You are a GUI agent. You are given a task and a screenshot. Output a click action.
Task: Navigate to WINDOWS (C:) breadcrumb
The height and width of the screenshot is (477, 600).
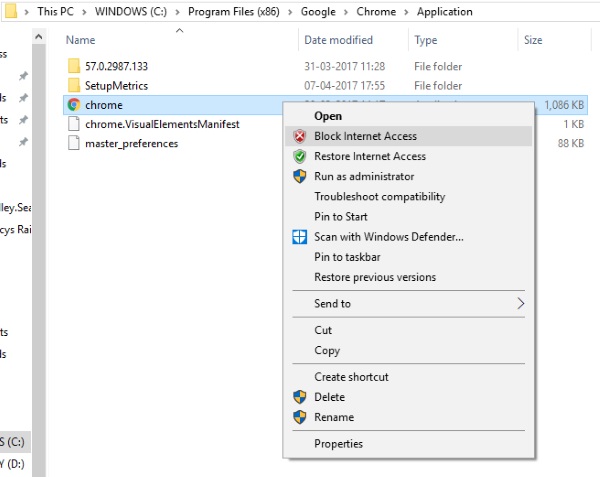[x=131, y=11]
